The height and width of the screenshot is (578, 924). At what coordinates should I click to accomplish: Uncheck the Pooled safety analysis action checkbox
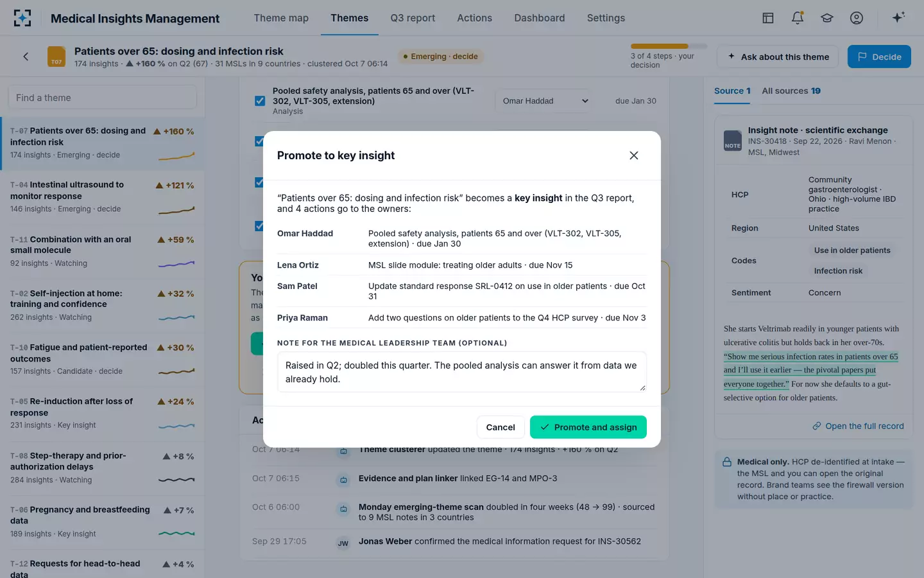click(x=260, y=101)
